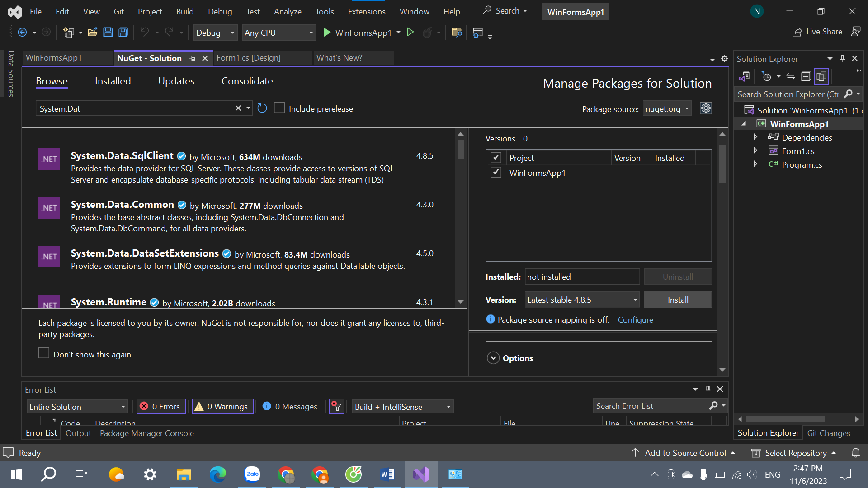Open the document tab settings gear
The width and height of the screenshot is (868, 488).
pos(724,59)
